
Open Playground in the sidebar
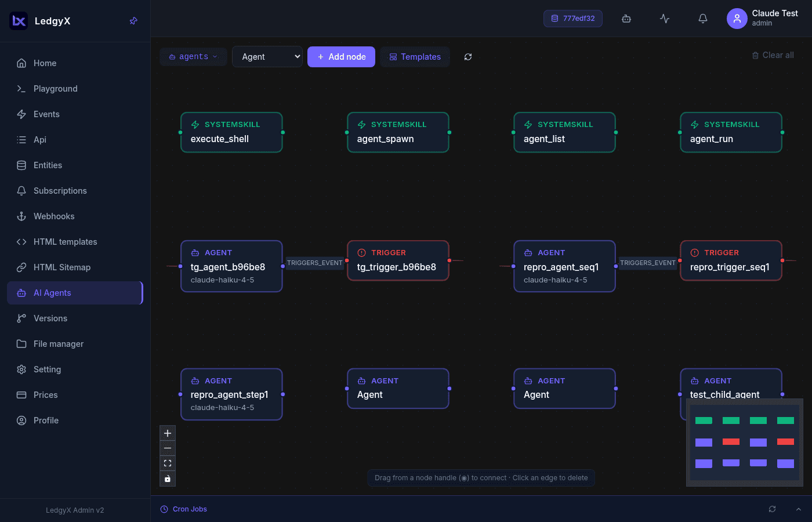tap(75, 89)
